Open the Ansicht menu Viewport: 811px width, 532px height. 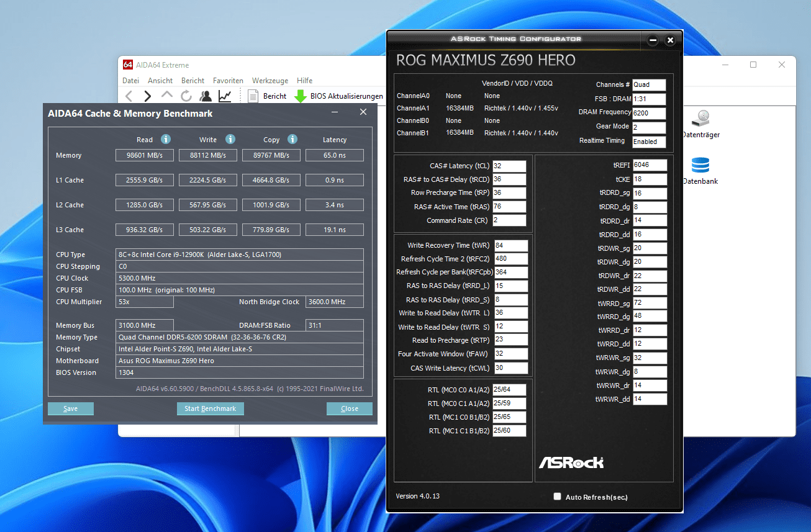160,80
